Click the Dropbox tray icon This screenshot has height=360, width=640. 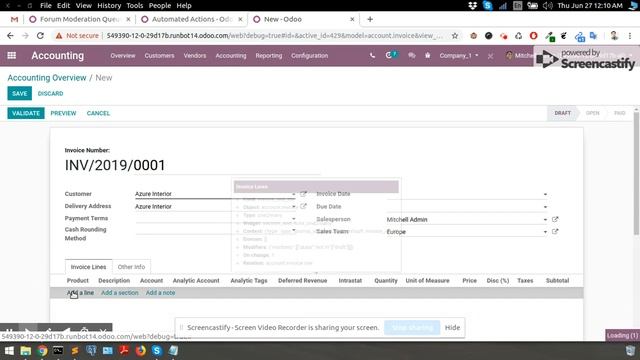[473, 6]
